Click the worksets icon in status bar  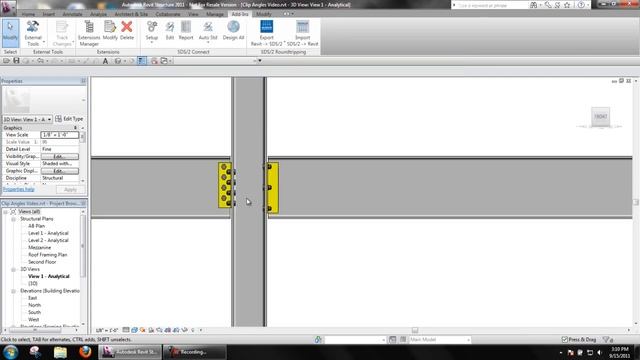(x=318, y=340)
